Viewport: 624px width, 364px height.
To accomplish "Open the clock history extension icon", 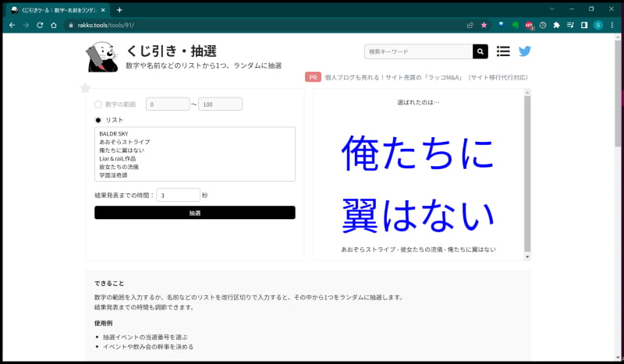I will click(x=543, y=25).
